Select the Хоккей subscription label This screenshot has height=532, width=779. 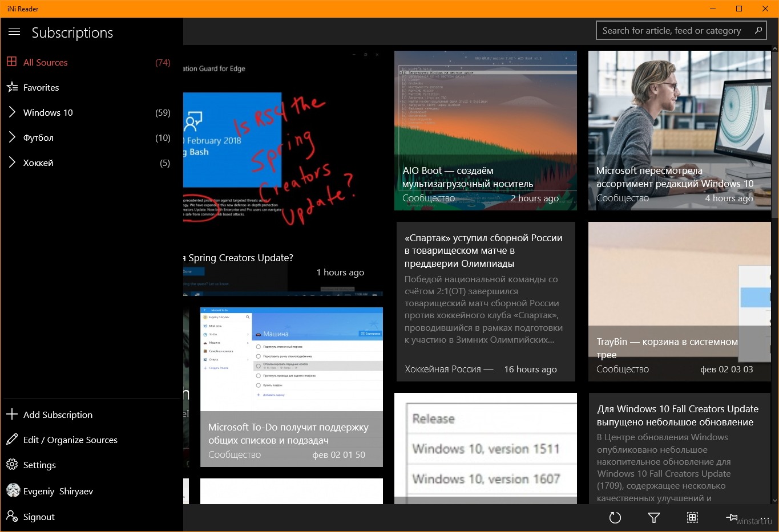tap(38, 163)
